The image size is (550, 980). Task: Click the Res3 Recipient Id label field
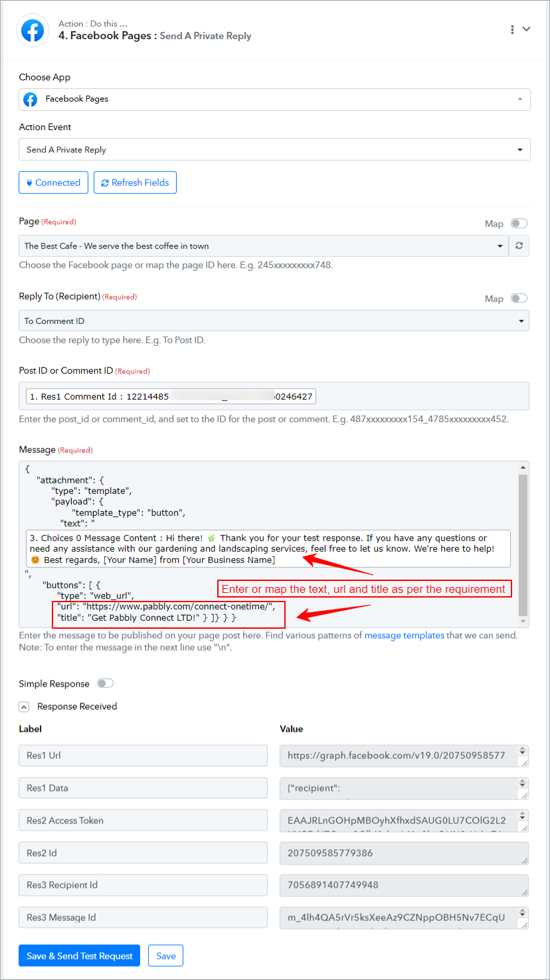[x=143, y=885]
